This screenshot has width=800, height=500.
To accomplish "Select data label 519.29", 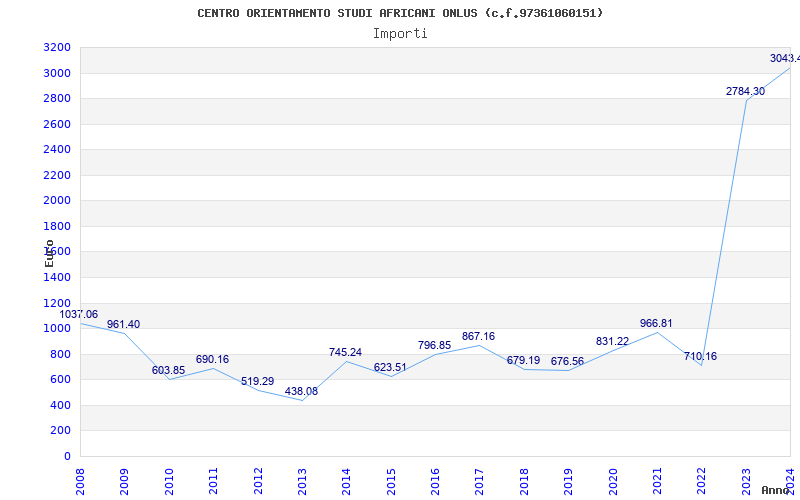I will tap(257, 382).
